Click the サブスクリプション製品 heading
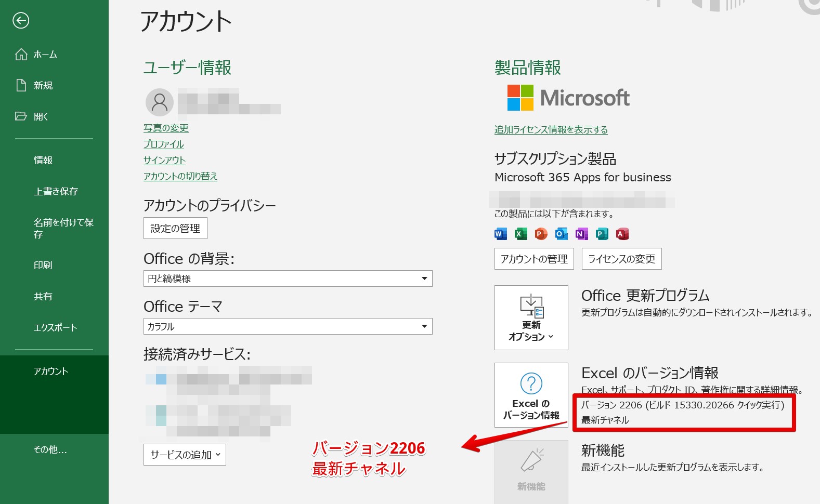The height and width of the screenshot is (504, 820). click(555, 158)
